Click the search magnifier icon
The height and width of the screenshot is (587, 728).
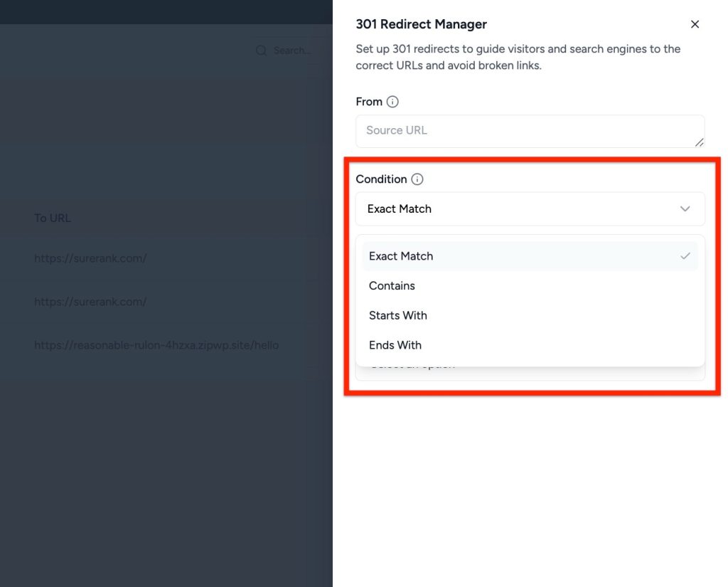tap(261, 51)
